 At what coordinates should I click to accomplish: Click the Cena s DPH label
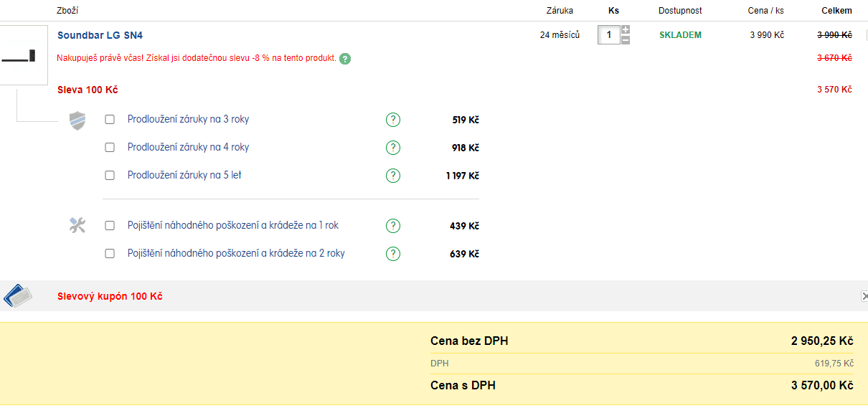[463, 386]
